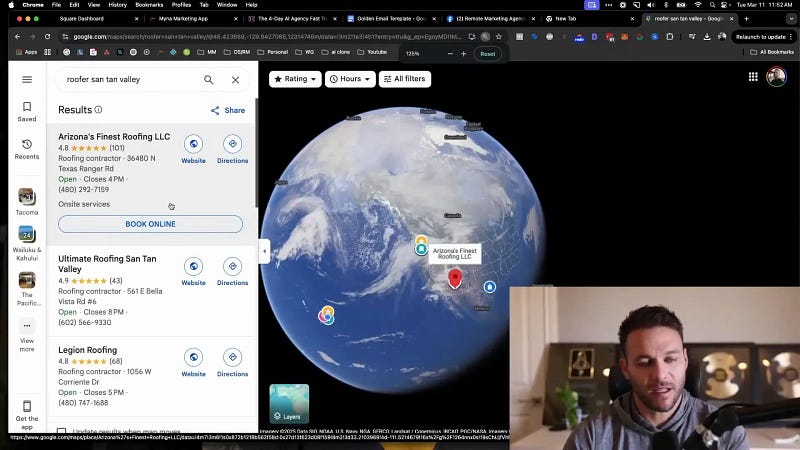The image size is (800, 450).
Task: Open the WG bookmarks folder
Action: (306, 52)
